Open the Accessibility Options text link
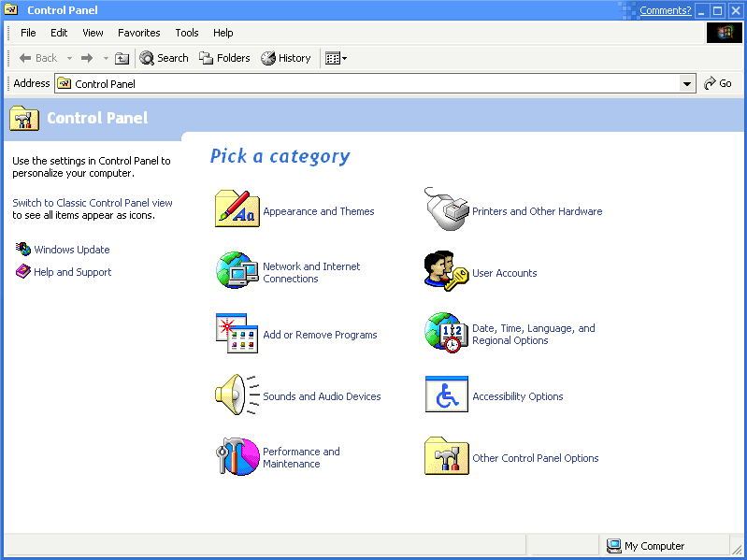Screen dimensions: 747x560 click(518, 396)
